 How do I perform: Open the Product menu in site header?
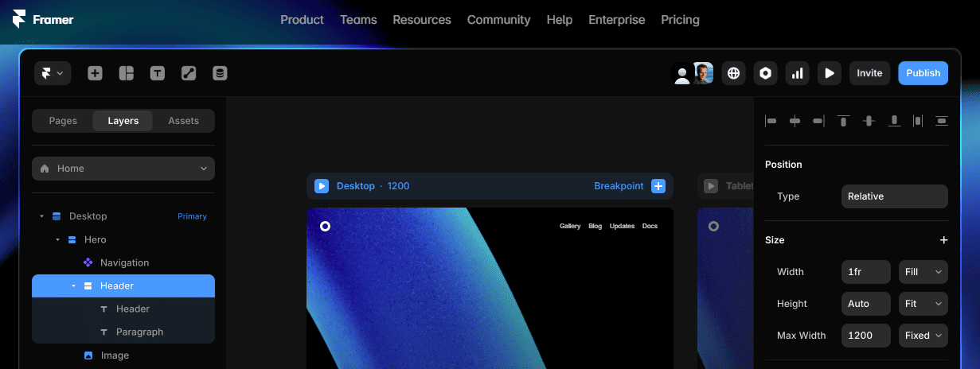[x=302, y=20]
